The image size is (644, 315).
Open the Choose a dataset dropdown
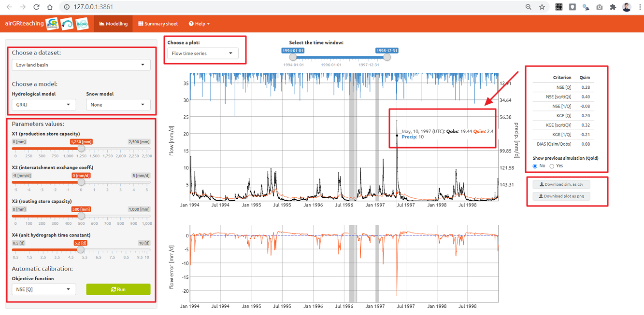click(x=81, y=65)
